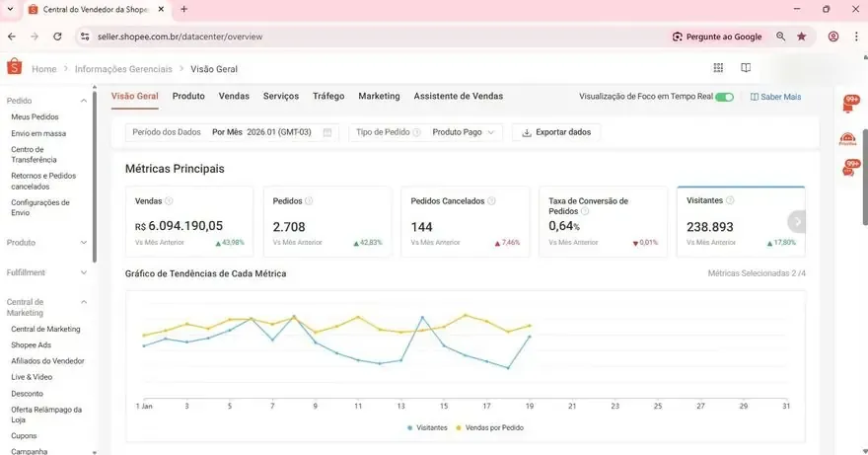The height and width of the screenshot is (455, 868).
Task: Open a new browser tab
Action: 183,9
